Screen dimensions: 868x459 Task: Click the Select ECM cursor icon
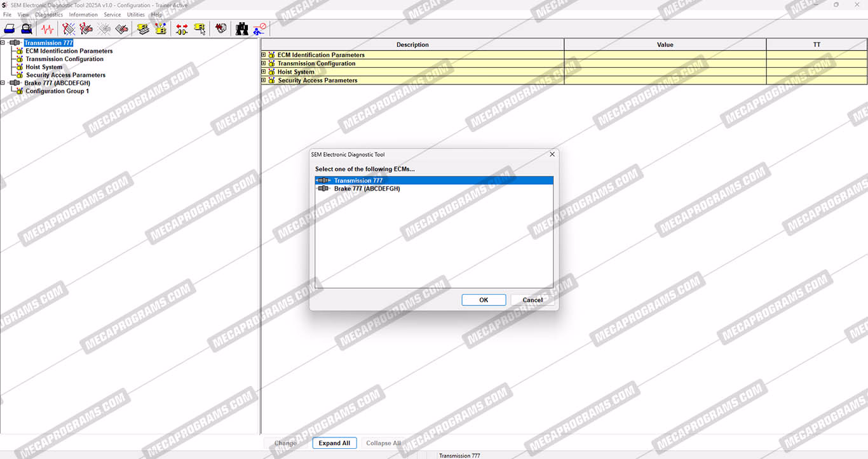tap(200, 29)
